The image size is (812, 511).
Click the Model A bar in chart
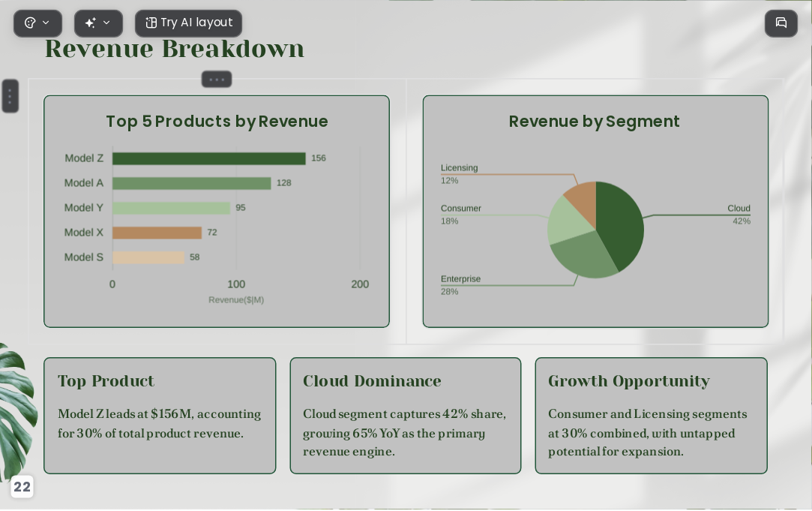(192, 183)
